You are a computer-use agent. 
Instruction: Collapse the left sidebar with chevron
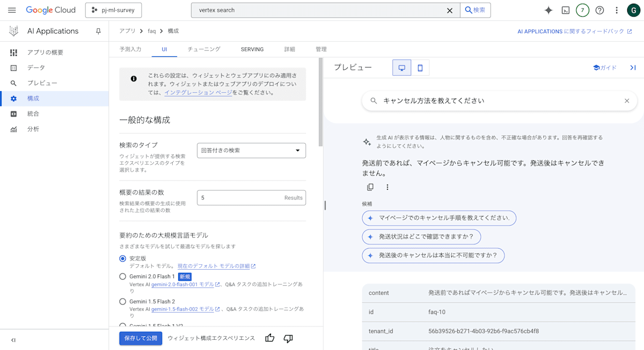(13, 340)
